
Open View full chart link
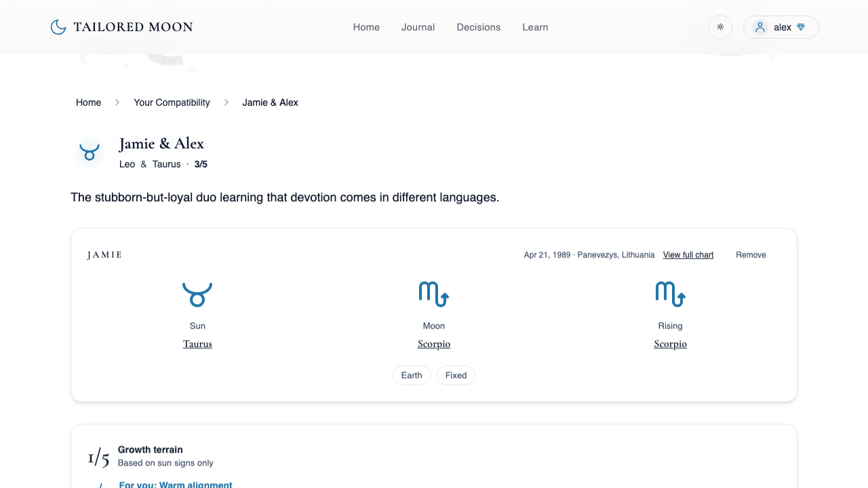[688, 255]
